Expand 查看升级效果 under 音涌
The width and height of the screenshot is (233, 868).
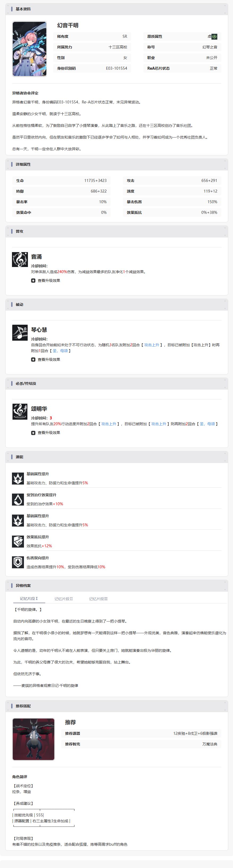pos(45,280)
